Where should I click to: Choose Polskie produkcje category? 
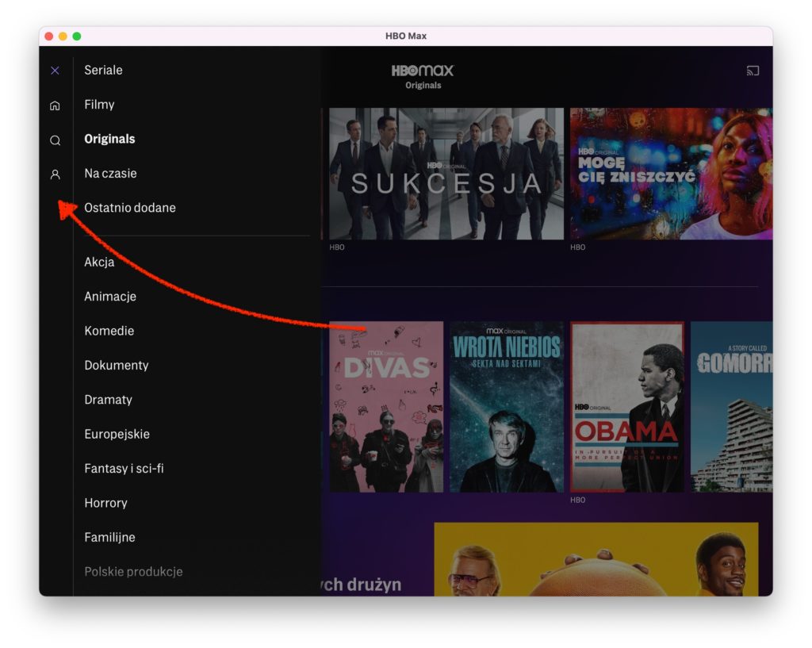[133, 572]
